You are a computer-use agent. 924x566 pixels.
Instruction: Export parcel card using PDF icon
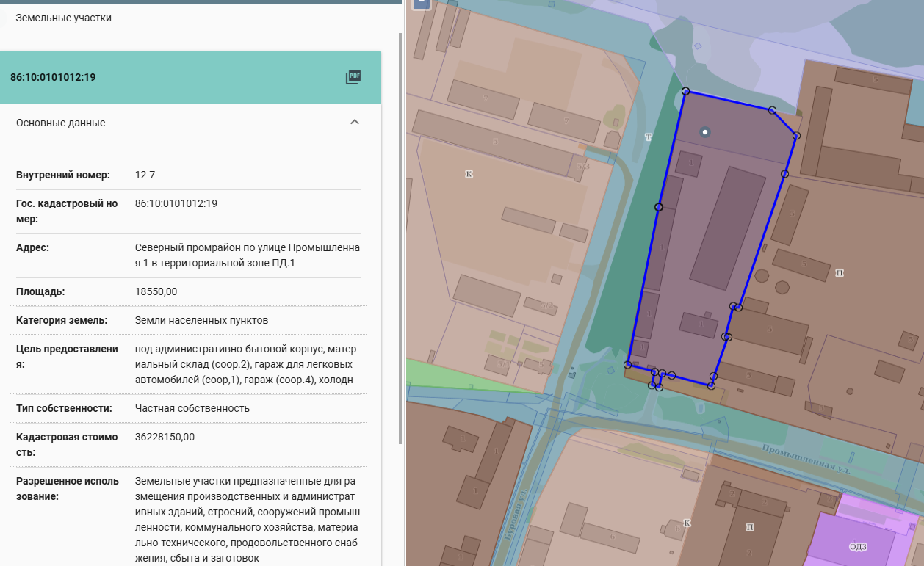[353, 77]
